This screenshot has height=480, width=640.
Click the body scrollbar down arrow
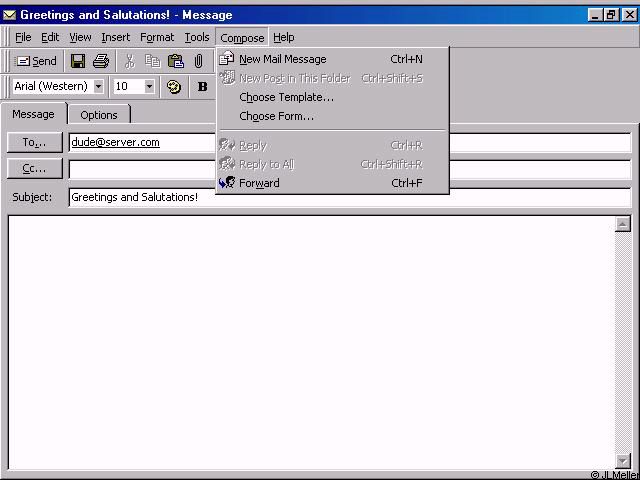pos(622,461)
